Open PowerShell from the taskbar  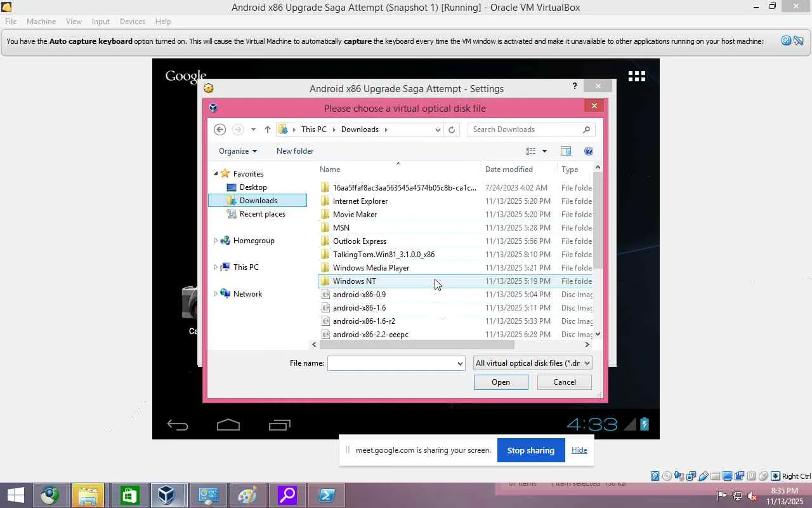click(x=327, y=495)
